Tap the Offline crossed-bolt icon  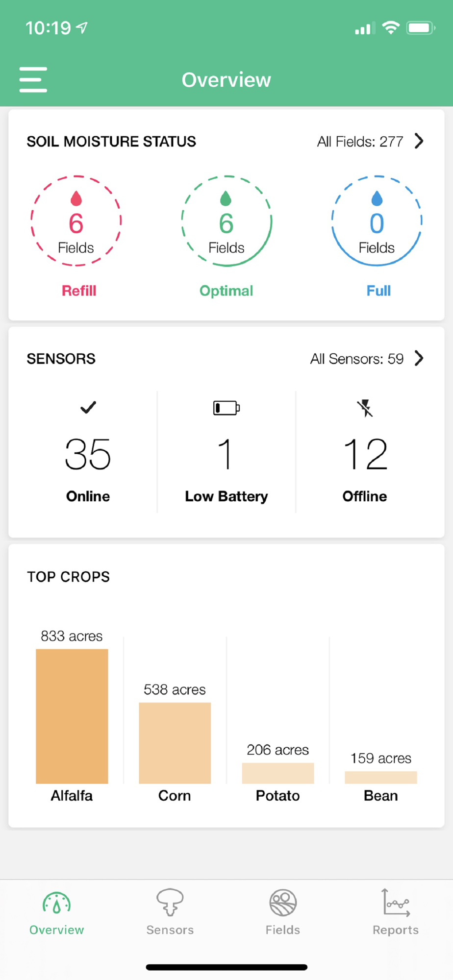365,408
